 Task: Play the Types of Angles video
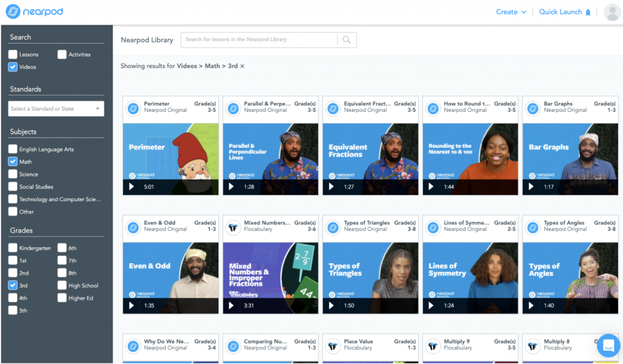(531, 305)
